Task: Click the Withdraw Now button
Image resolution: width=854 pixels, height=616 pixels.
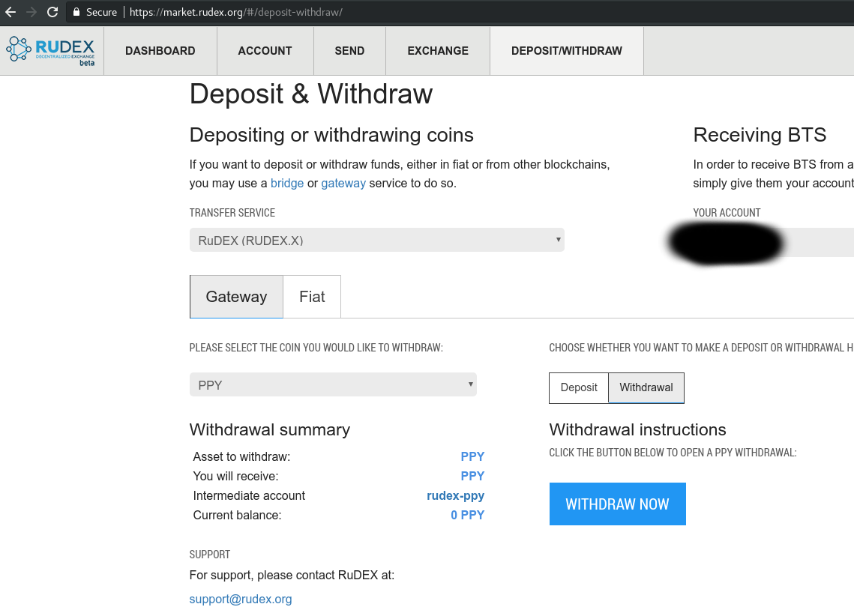Action: tap(618, 504)
